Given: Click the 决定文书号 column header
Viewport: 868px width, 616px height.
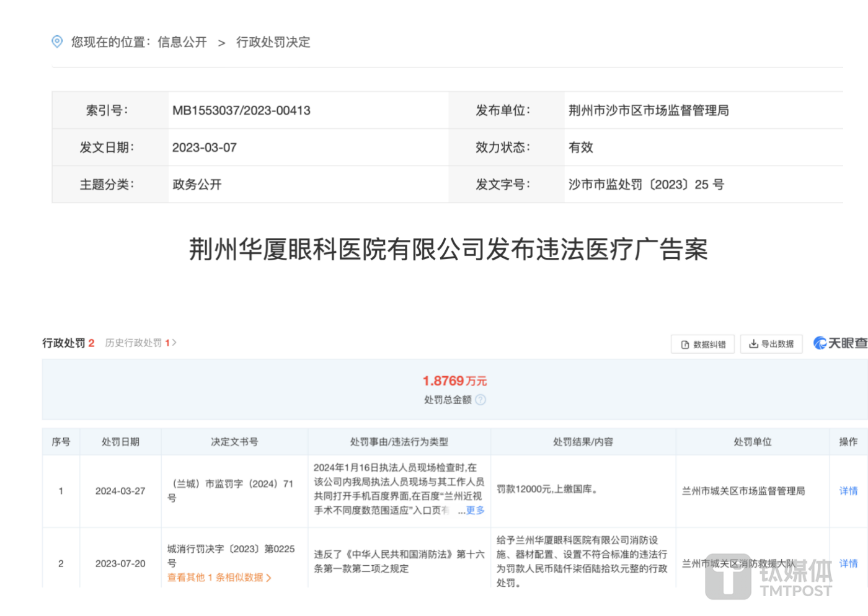Looking at the screenshot, I should click(x=234, y=442).
